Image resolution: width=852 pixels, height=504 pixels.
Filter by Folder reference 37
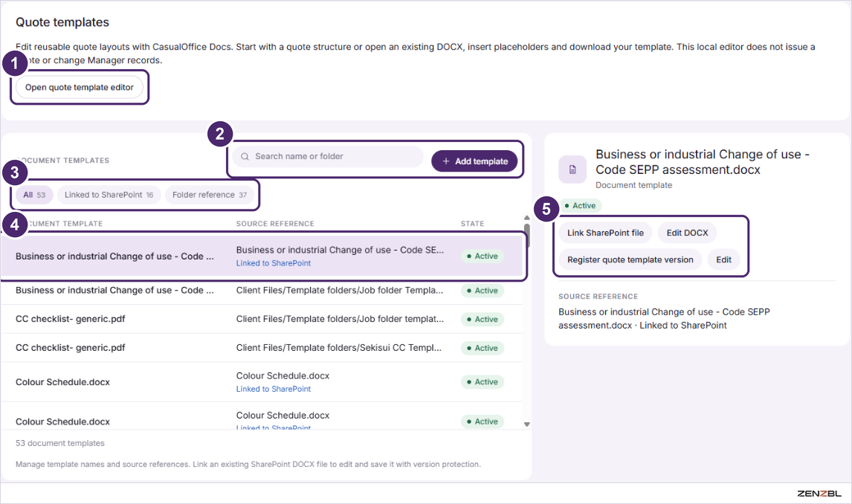tap(209, 195)
